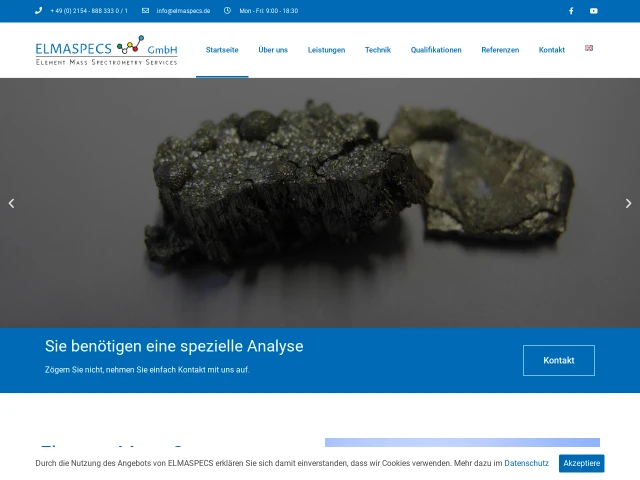The image size is (640, 480).
Task: Advance slider with right arrow
Action: click(628, 203)
